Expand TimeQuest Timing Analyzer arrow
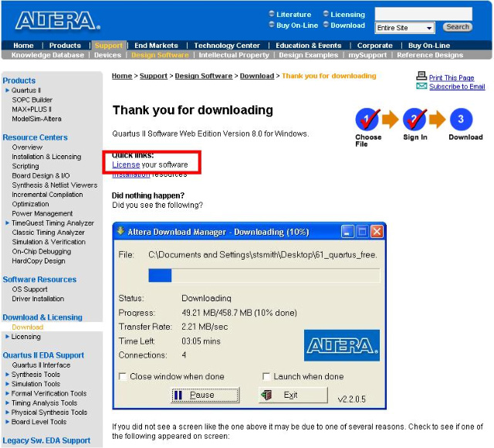The image size is (494, 448). point(7,223)
